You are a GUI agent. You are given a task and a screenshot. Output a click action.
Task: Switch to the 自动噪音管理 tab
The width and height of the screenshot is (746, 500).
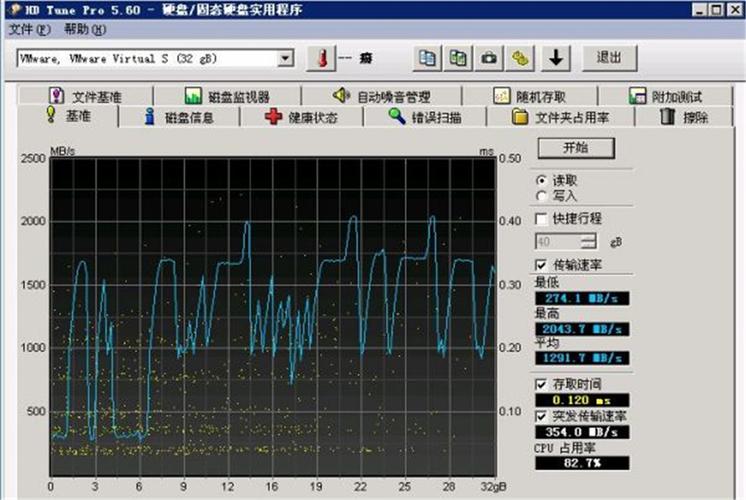382,96
